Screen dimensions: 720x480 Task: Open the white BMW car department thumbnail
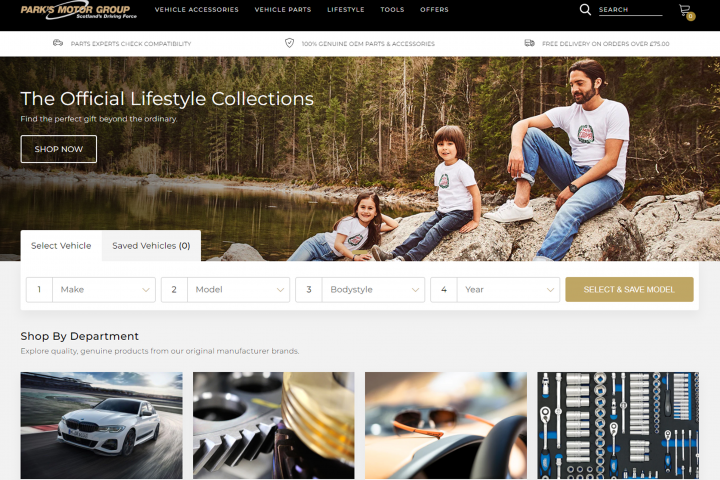pos(101,425)
